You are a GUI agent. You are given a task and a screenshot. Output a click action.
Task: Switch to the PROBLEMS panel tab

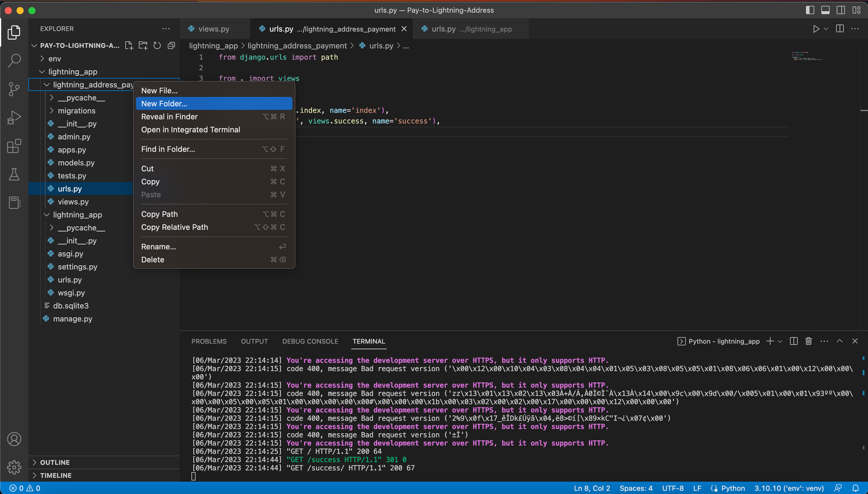209,341
